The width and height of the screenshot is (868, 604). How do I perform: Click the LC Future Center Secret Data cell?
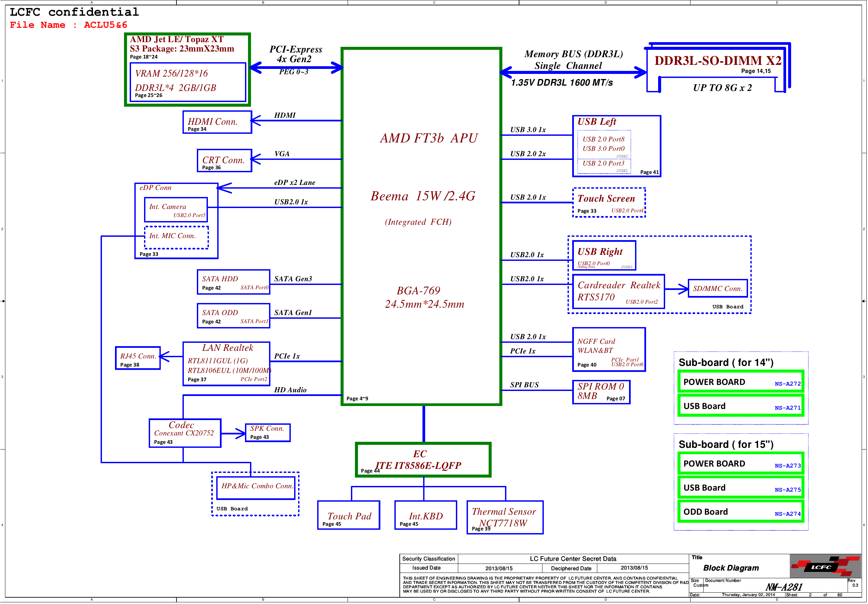[573, 559]
